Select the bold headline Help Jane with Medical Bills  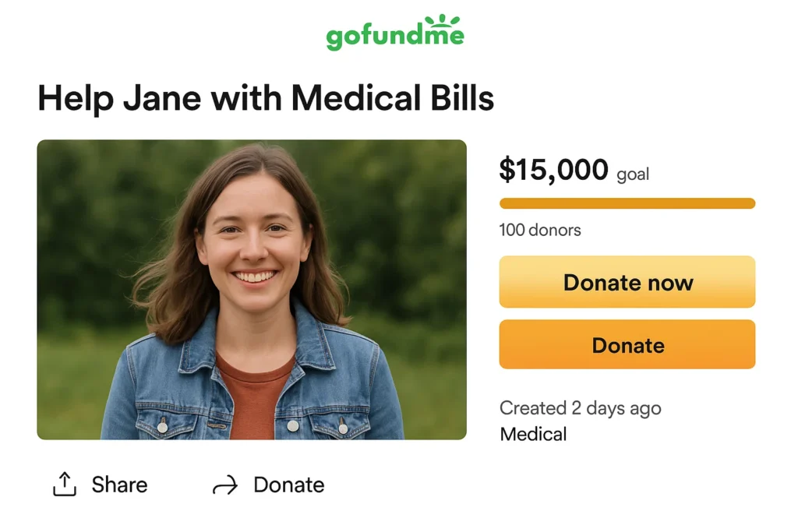(266, 98)
